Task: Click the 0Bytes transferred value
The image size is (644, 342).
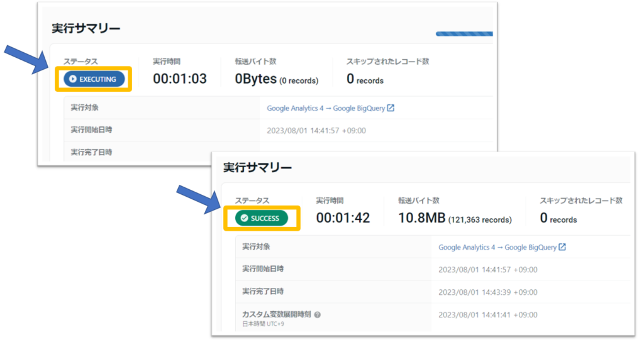Action: point(255,79)
